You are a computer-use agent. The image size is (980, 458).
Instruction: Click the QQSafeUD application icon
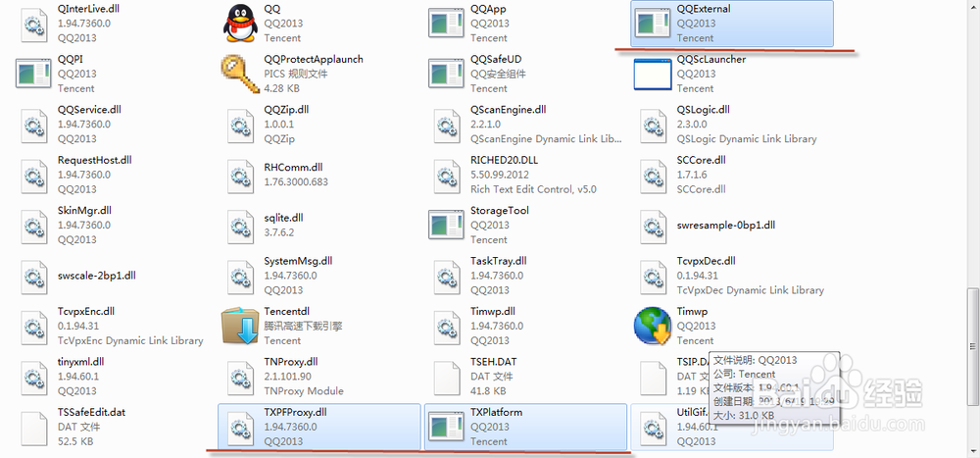(447, 74)
